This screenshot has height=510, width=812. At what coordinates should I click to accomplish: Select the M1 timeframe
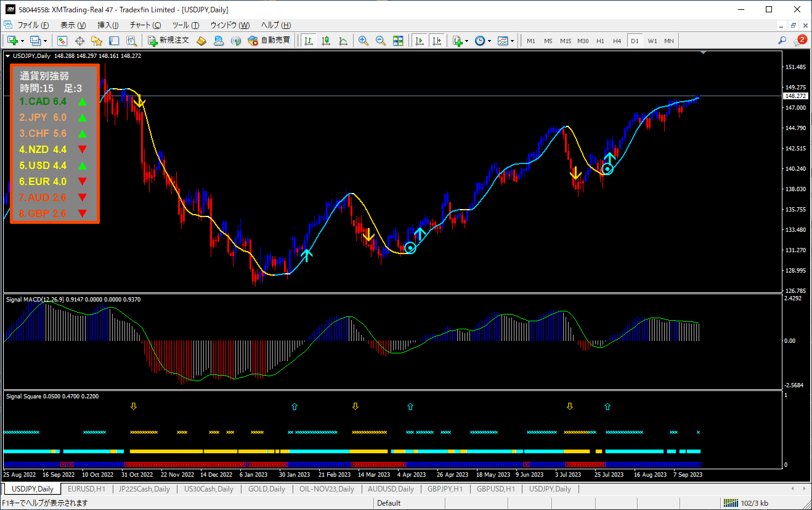point(530,41)
